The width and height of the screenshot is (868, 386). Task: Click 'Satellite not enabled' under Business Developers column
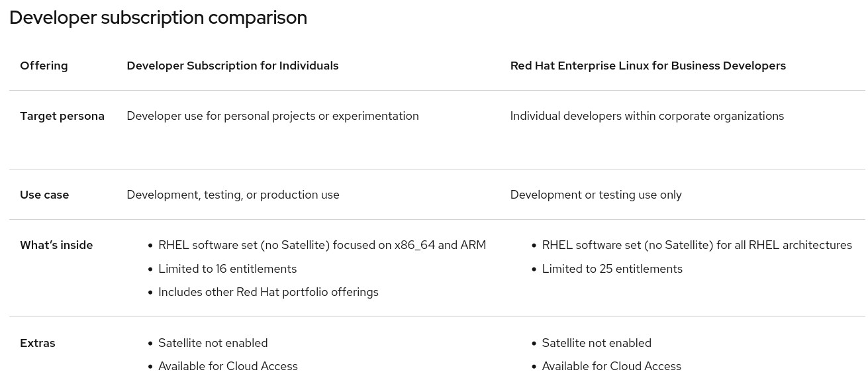pos(597,343)
